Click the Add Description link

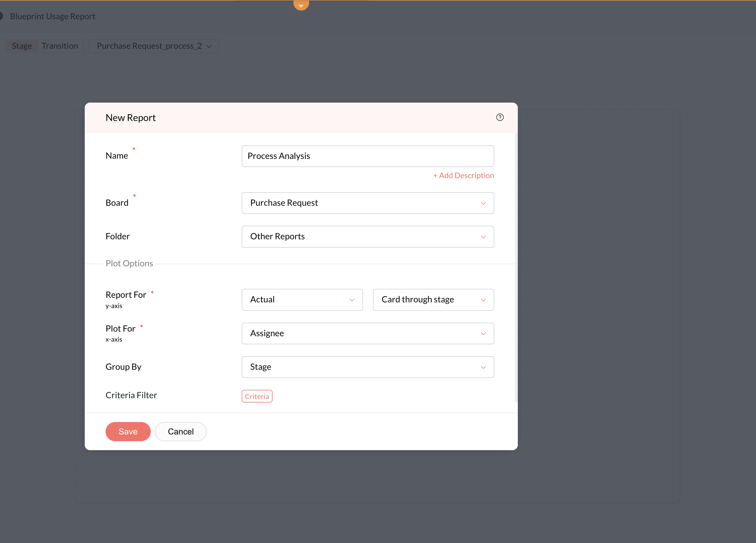[463, 175]
